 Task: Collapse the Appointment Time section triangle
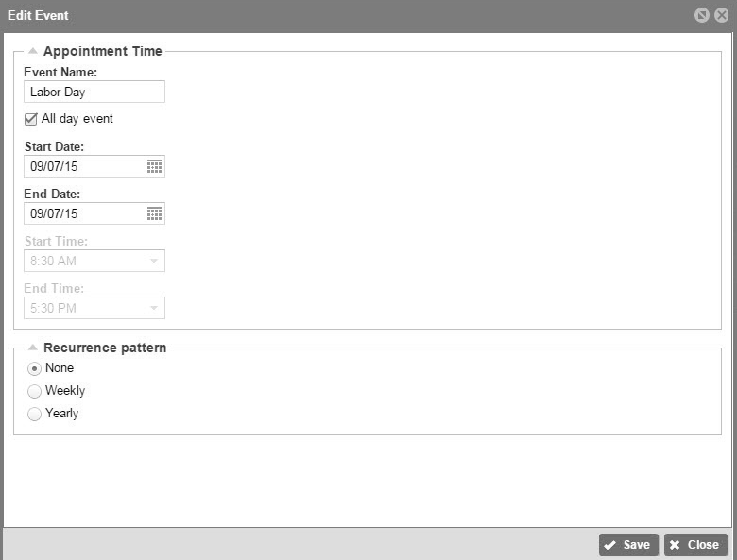tap(32, 51)
